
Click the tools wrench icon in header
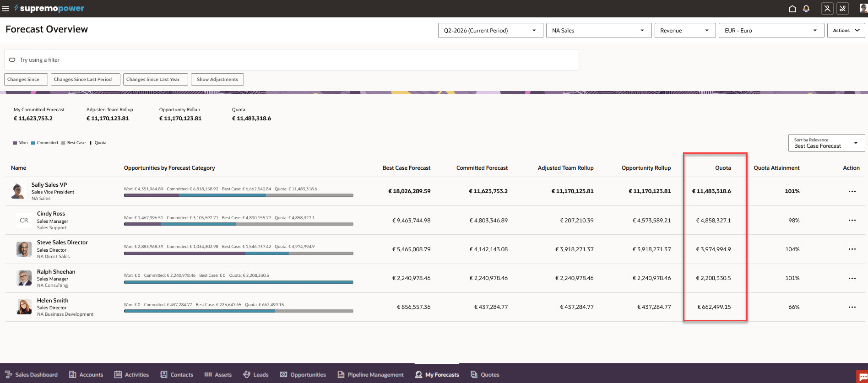tap(842, 9)
